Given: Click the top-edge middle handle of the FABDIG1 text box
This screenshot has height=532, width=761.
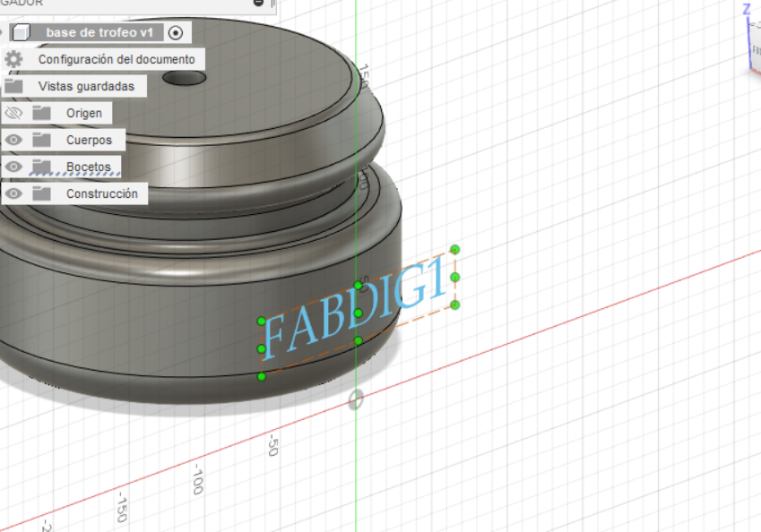Looking at the screenshot, I should (x=359, y=286).
